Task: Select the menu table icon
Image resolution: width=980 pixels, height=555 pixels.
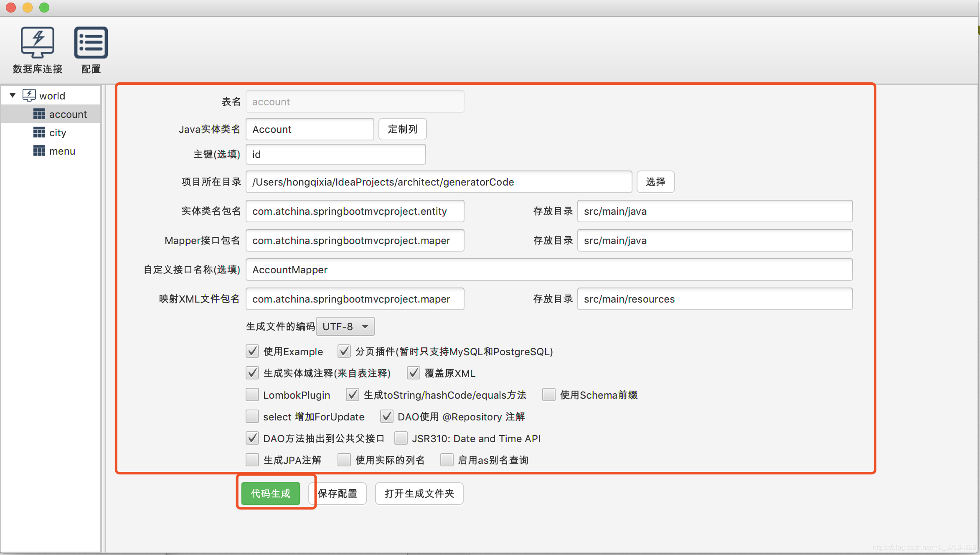Action: point(39,151)
